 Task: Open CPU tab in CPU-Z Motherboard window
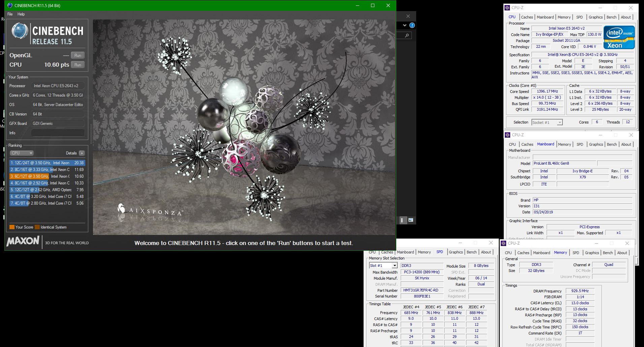click(x=512, y=144)
